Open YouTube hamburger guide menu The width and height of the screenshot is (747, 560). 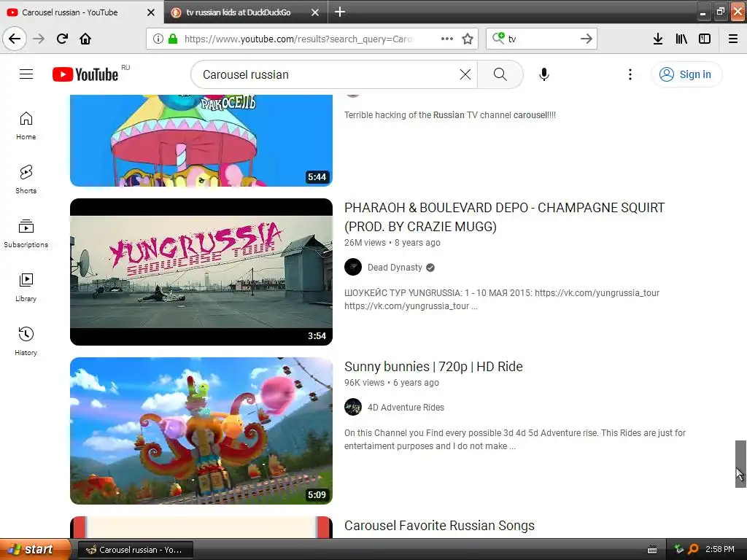pyautogui.click(x=26, y=74)
